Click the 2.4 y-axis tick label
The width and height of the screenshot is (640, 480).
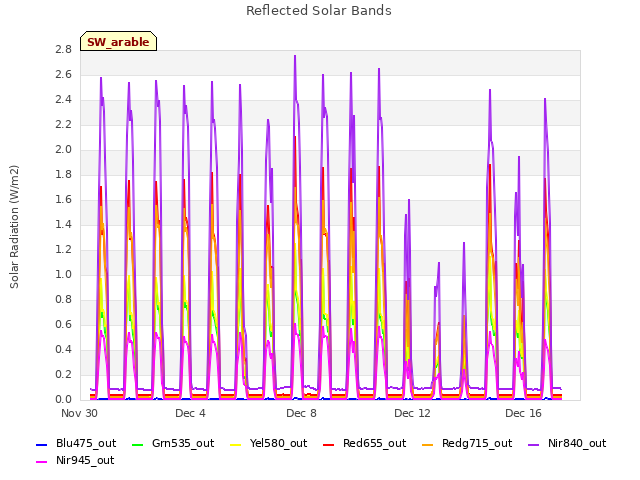pyautogui.click(x=63, y=100)
